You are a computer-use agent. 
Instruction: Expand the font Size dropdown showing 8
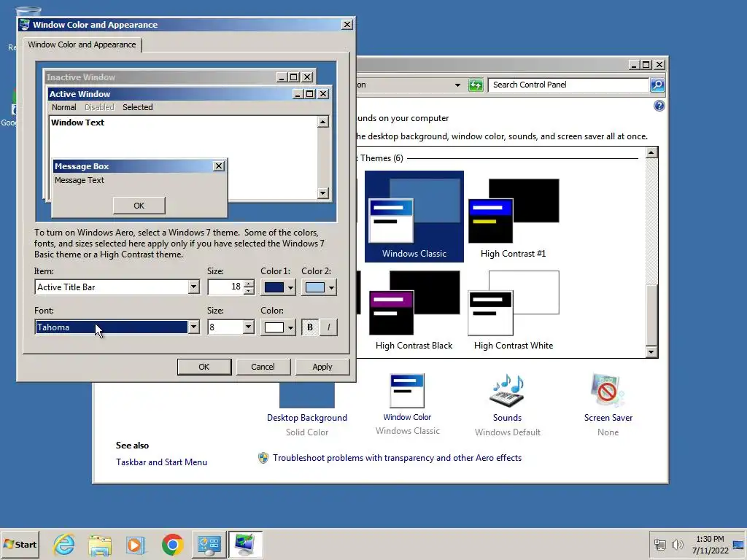click(x=248, y=327)
